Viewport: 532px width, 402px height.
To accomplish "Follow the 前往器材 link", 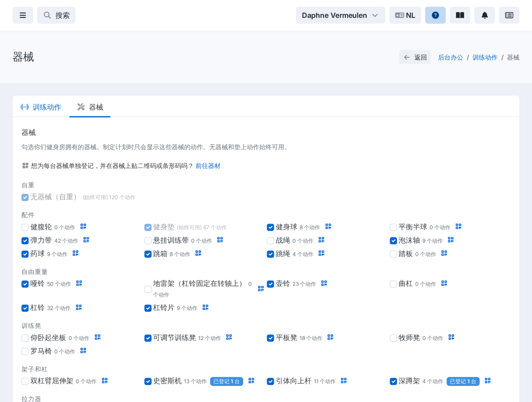I will [208, 166].
